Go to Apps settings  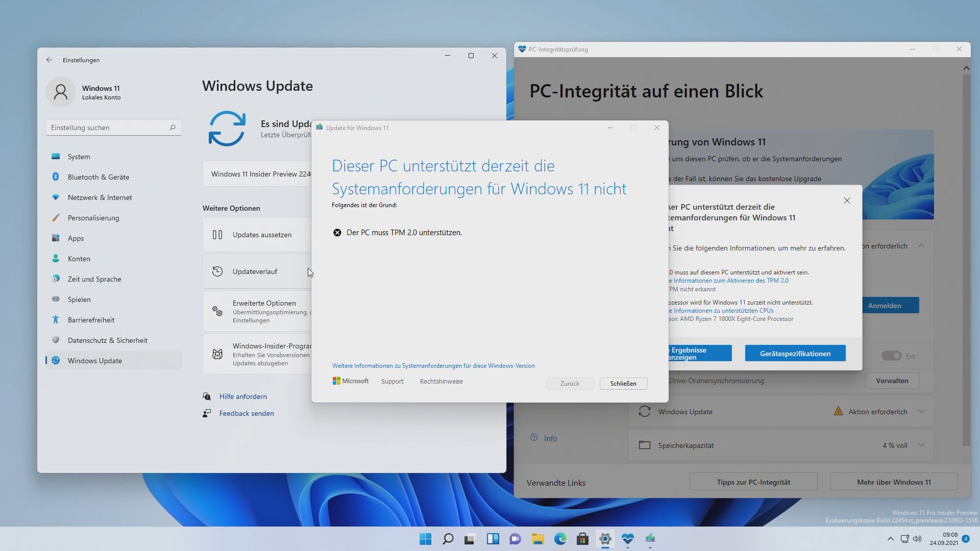(113, 238)
